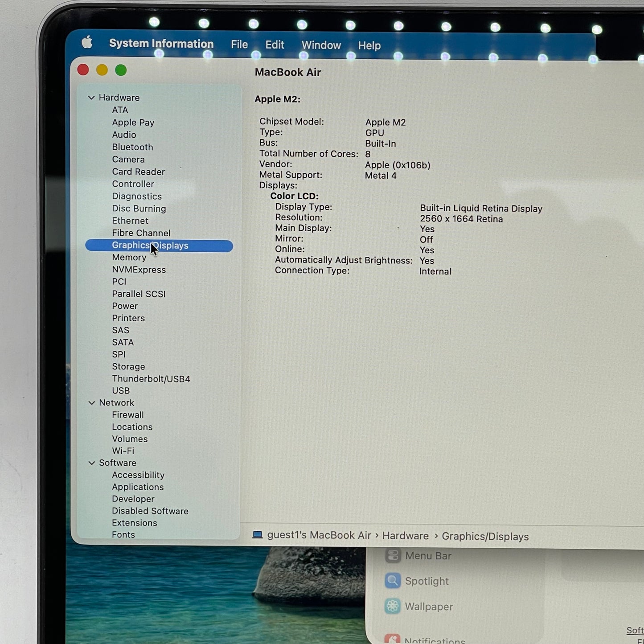Image resolution: width=644 pixels, height=644 pixels.
Task: Select Locations under Network
Action: point(132,427)
